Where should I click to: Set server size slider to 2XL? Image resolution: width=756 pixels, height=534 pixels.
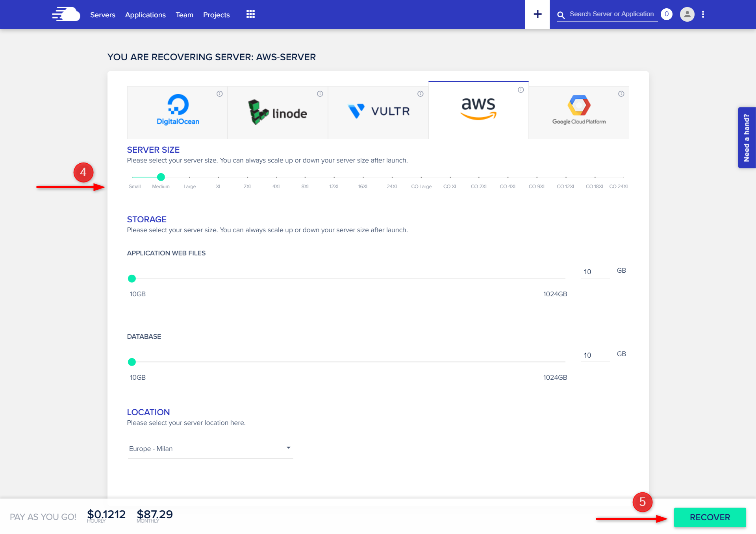(247, 177)
